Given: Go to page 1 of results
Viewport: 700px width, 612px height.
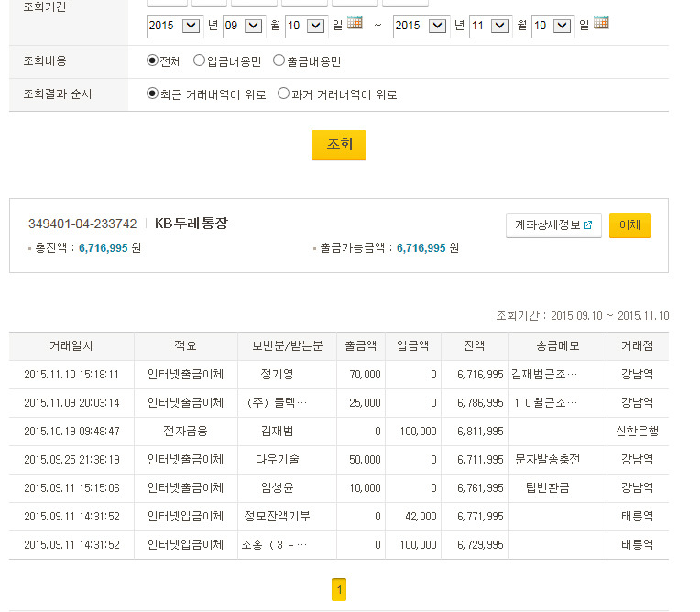Looking at the screenshot, I should coord(339,590).
